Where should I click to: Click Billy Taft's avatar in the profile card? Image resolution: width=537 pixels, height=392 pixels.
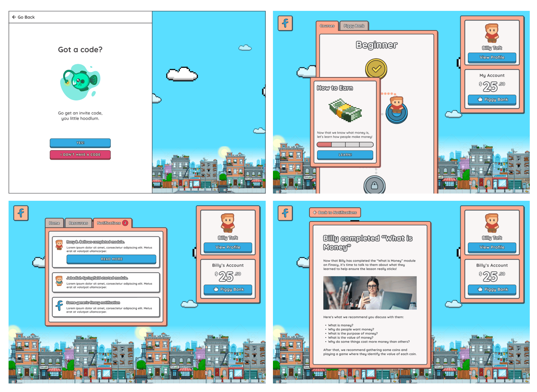(492, 33)
